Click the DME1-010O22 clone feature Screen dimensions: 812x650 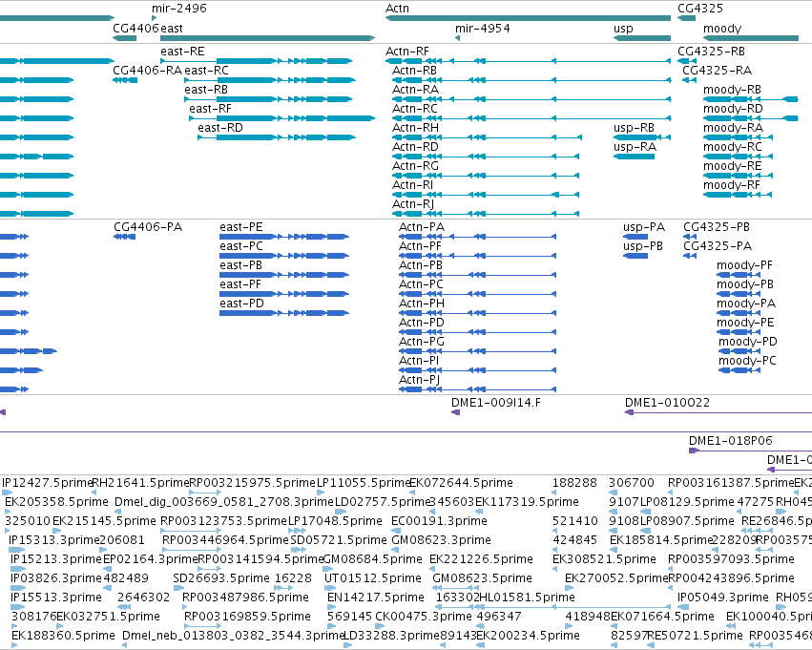pyautogui.click(x=718, y=412)
